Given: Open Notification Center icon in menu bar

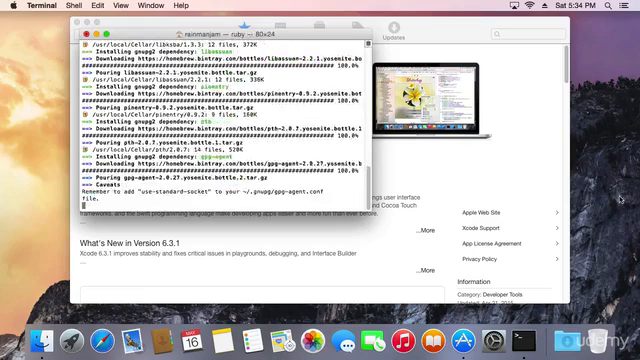Looking at the screenshot, I should point(624,6).
